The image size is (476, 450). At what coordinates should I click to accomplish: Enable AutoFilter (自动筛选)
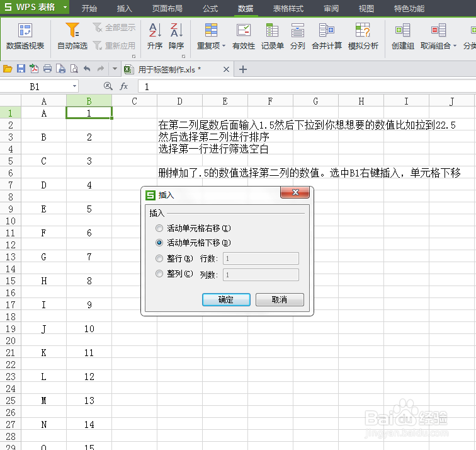tap(72, 37)
